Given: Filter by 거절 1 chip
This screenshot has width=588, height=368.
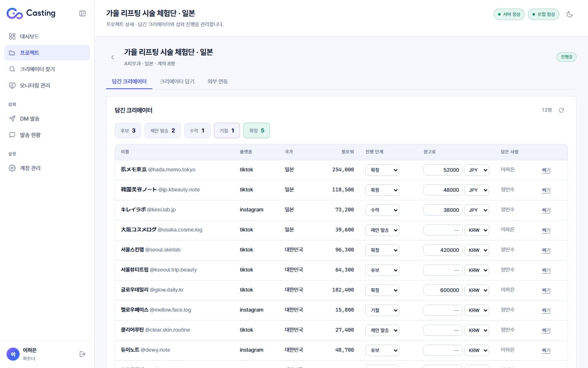Looking at the screenshot, I should point(227,130).
